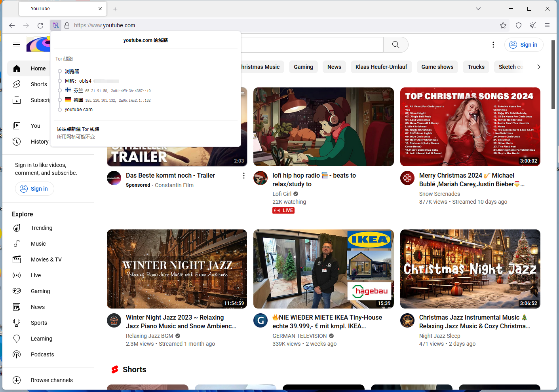Open the Tor shield security level icon

pyautogui.click(x=519, y=25)
